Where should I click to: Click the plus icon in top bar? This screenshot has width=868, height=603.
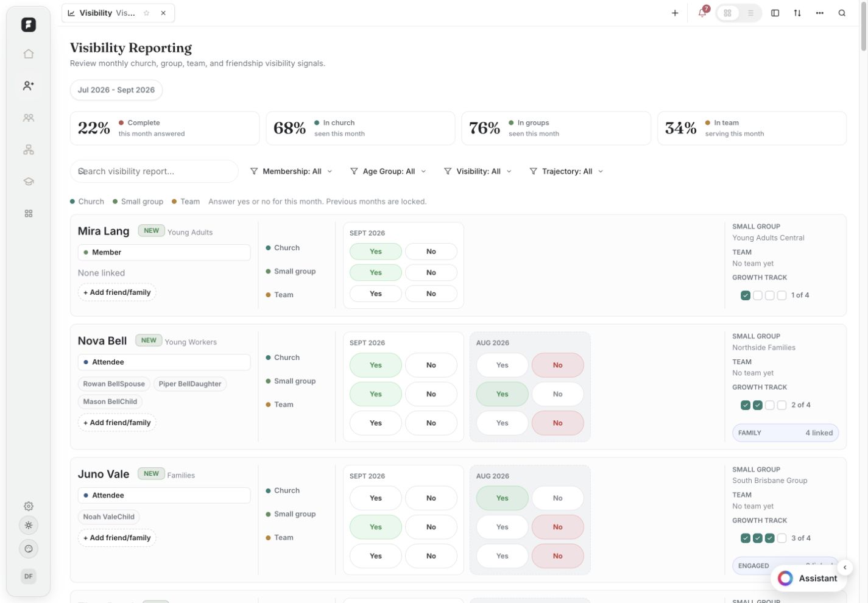tap(675, 13)
